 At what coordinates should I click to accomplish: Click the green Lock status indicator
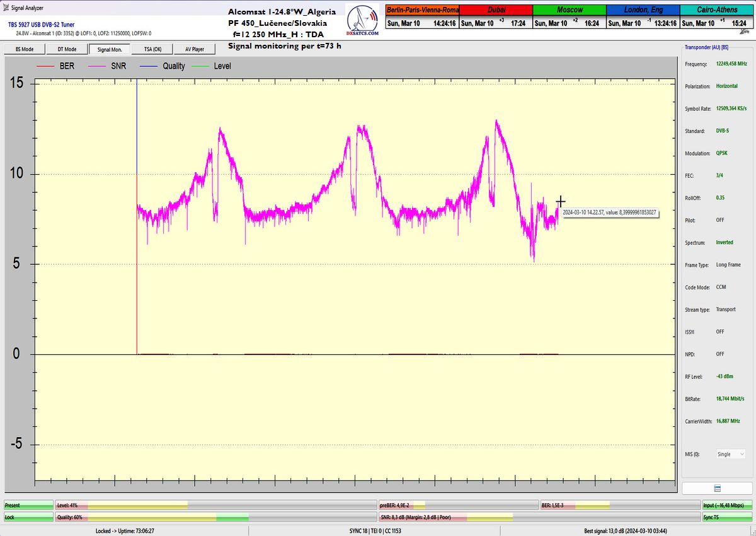28,516
